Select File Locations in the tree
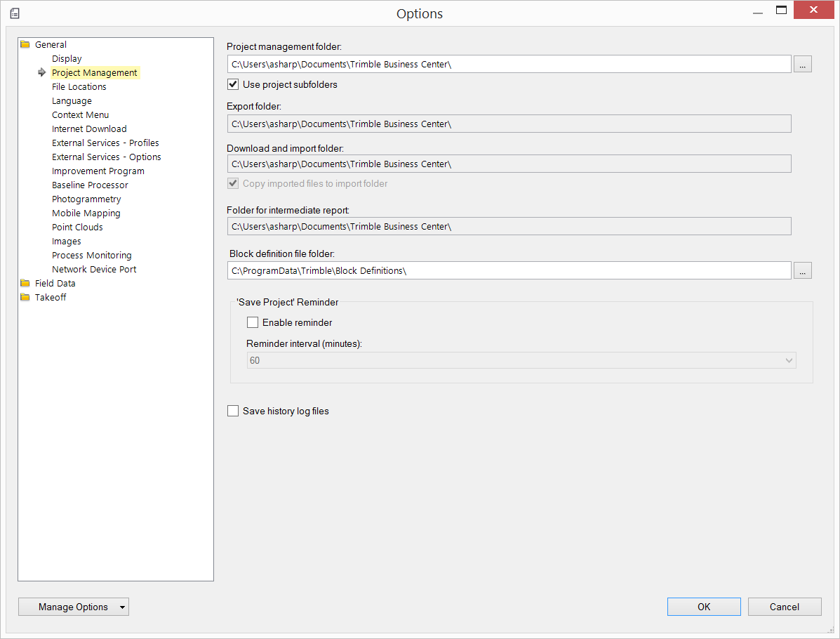The height and width of the screenshot is (639, 840). pyautogui.click(x=79, y=87)
